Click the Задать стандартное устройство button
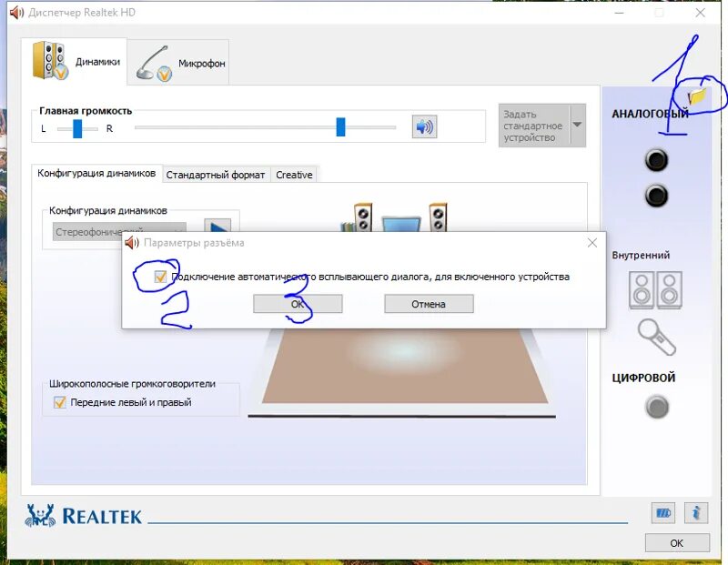Screen dimensions: 728x565 coord(534,126)
